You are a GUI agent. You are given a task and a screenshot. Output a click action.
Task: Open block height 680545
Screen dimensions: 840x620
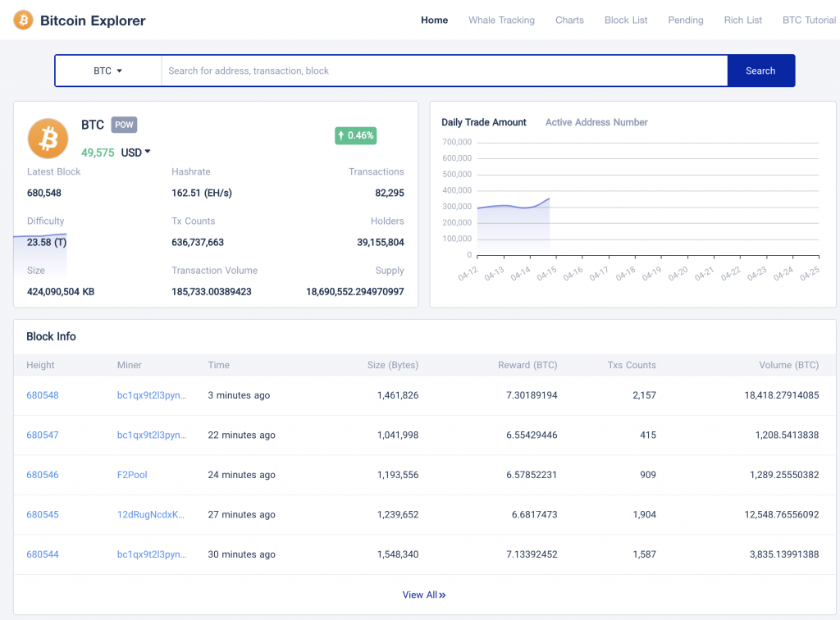[x=43, y=514]
